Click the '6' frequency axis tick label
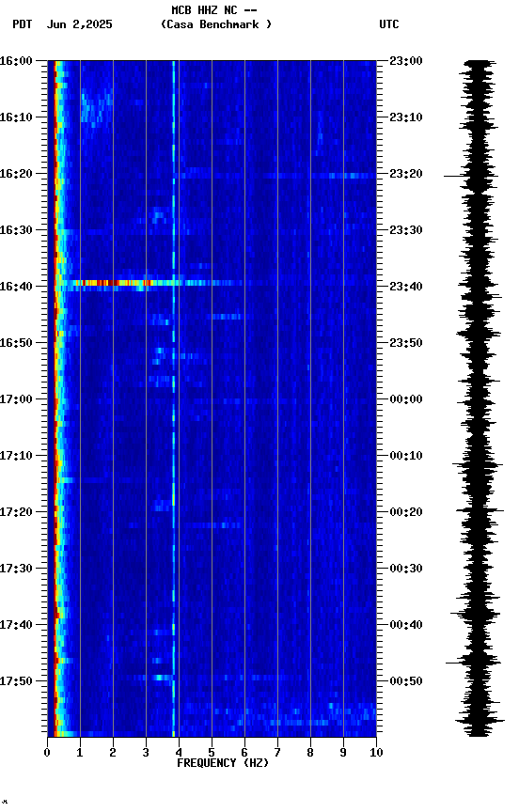This screenshot has height=812, width=519. tap(244, 753)
